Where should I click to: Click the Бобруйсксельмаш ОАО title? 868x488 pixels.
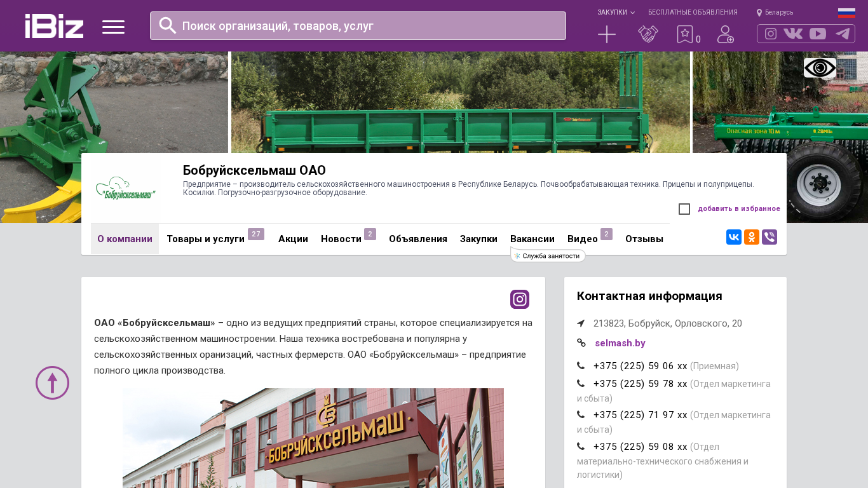254,170
